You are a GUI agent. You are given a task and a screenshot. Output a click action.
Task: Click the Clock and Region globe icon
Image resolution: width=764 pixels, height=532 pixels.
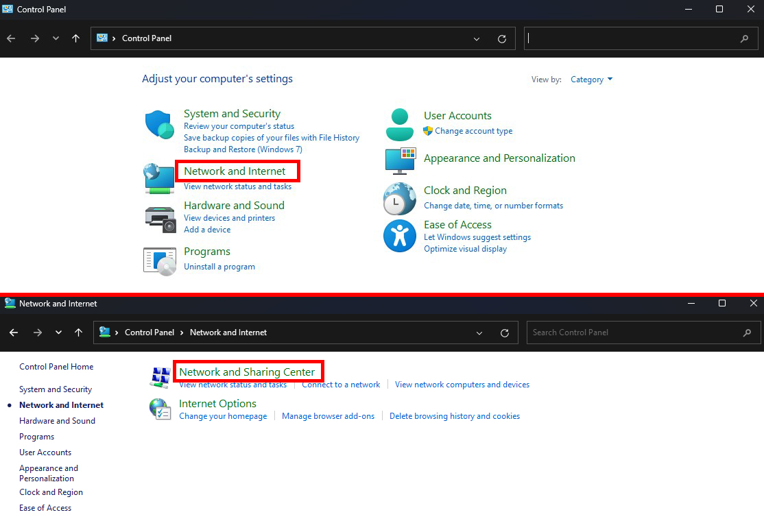[399, 199]
